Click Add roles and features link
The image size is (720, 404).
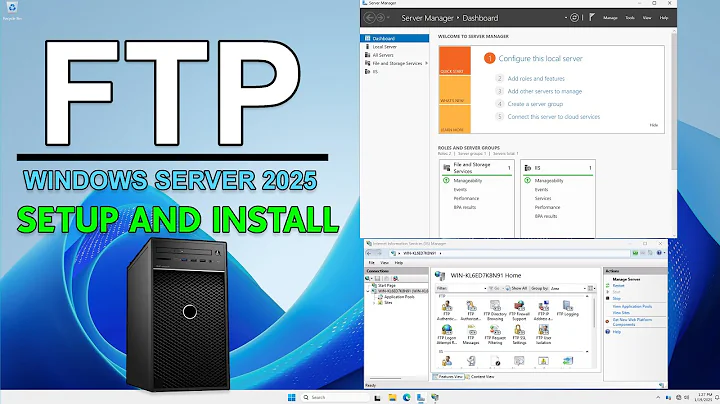(536, 79)
